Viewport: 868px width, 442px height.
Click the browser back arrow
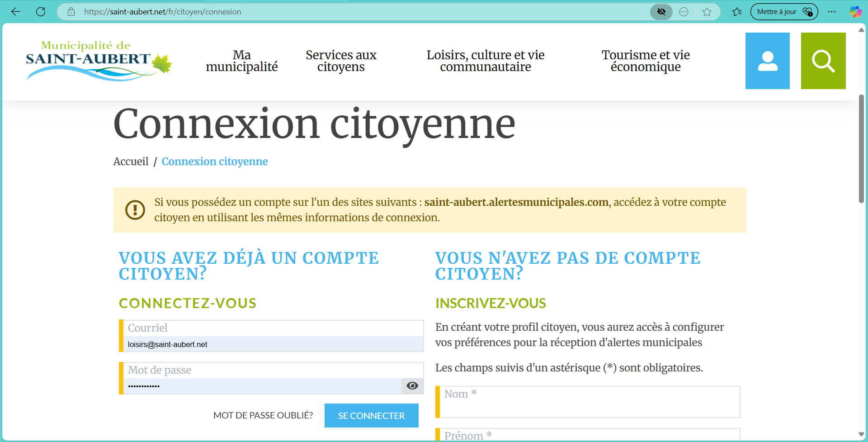pyautogui.click(x=16, y=12)
